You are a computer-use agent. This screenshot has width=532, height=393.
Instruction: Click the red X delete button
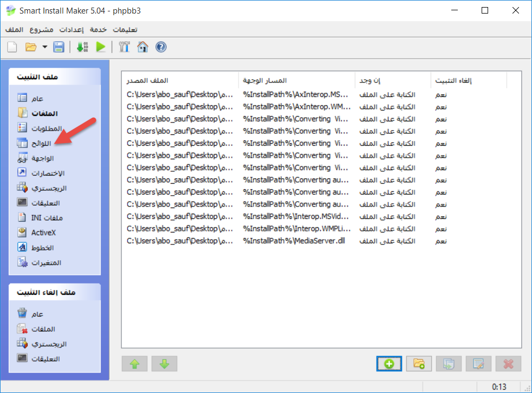[x=508, y=364]
